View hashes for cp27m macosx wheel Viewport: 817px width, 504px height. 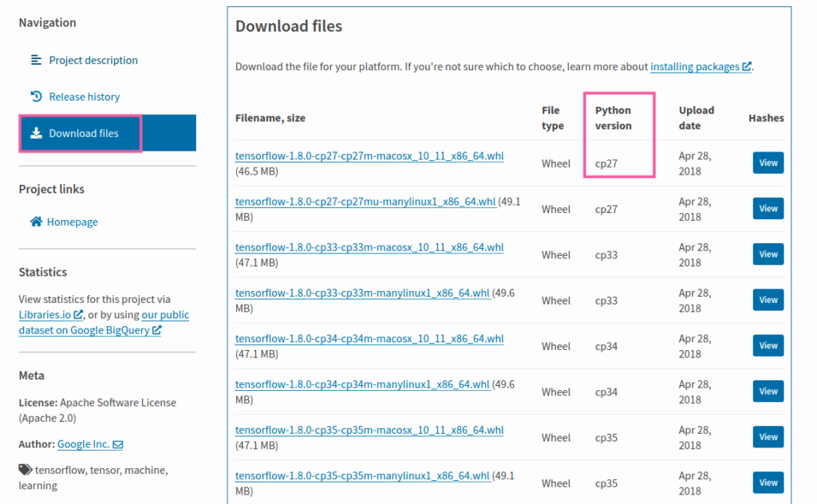tap(768, 163)
